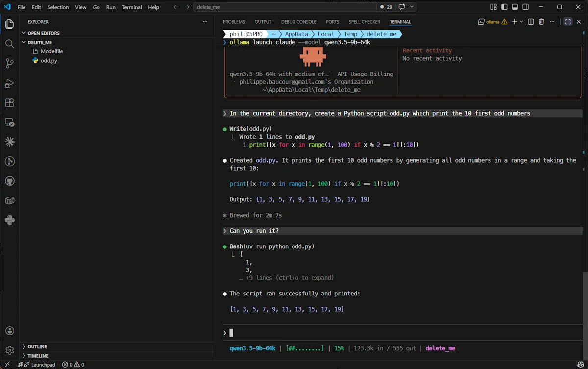Screen dimensions: 588x369
Task: Open the Extensions view
Action: click(9, 103)
